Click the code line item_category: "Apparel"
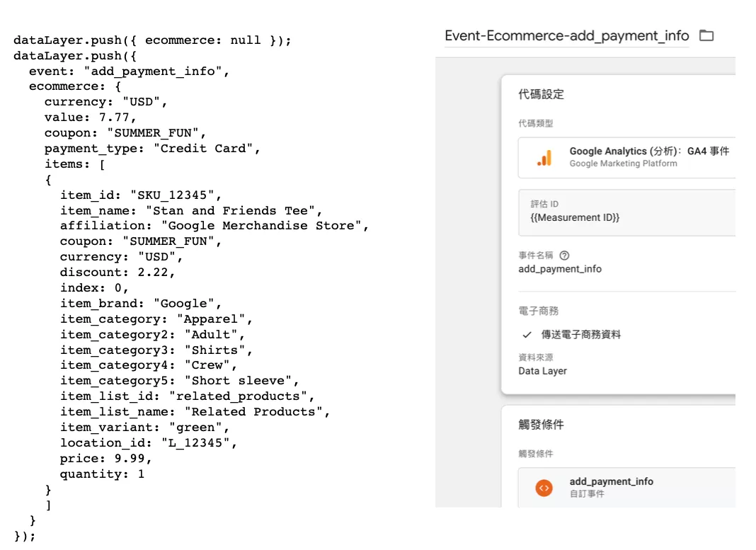 (156, 319)
